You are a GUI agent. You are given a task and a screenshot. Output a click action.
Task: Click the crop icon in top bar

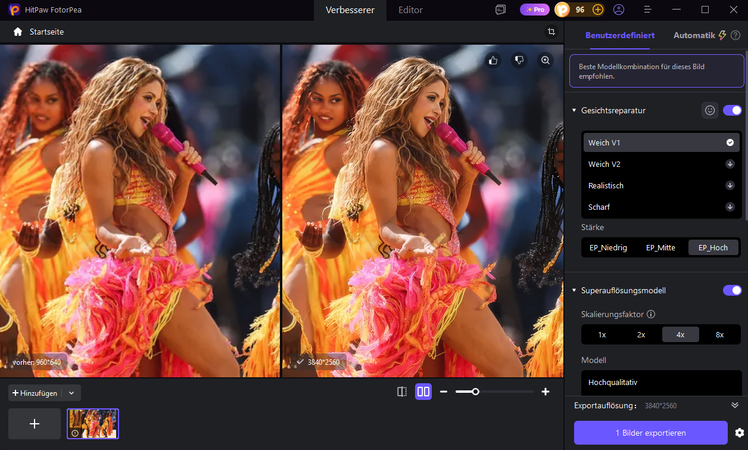[551, 31]
